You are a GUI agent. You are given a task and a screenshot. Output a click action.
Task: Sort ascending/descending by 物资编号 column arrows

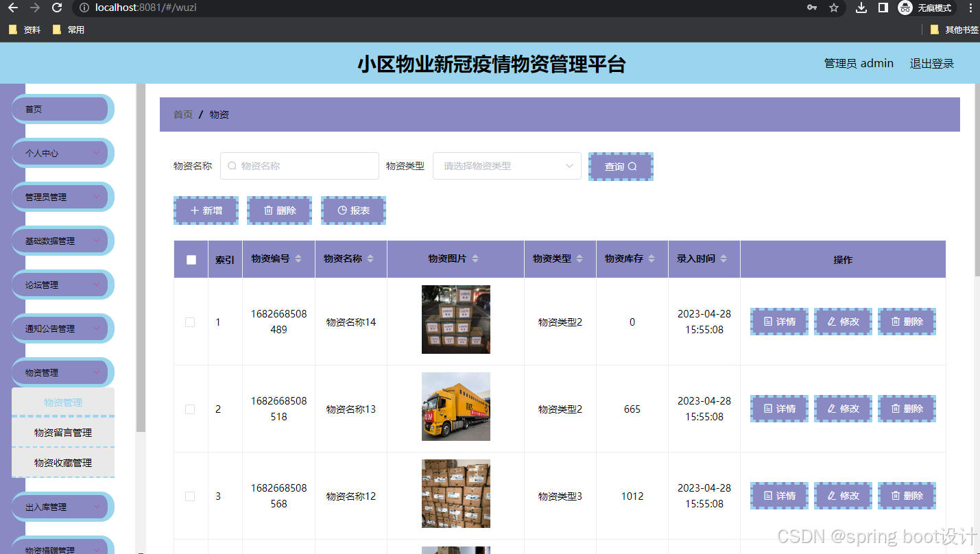click(299, 258)
